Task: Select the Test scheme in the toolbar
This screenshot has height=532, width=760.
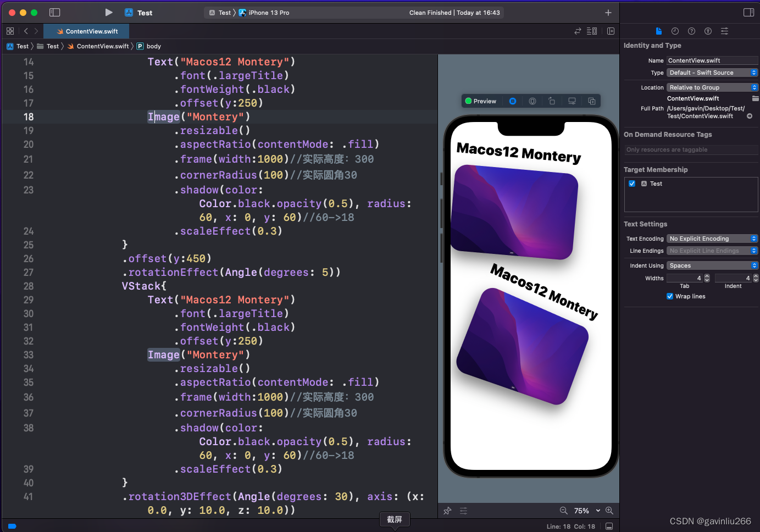Action: pyautogui.click(x=220, y=13)
